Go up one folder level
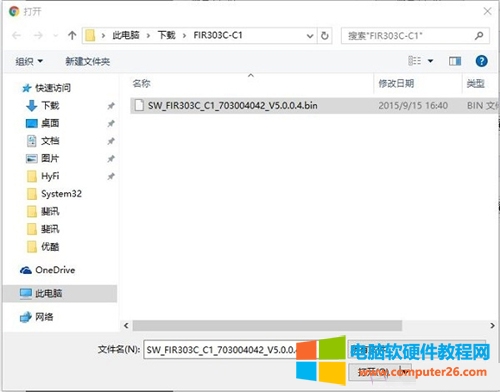The image size is (500, 392). 72,35
